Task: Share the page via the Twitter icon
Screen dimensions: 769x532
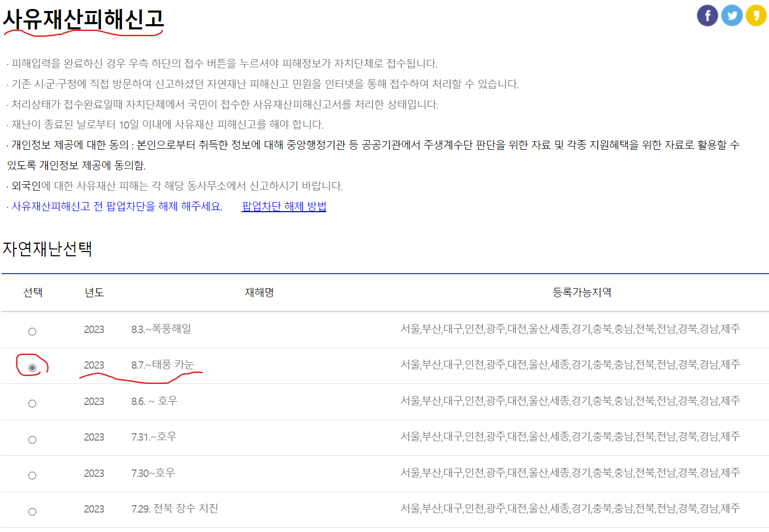Action: (x=732, y=15)
